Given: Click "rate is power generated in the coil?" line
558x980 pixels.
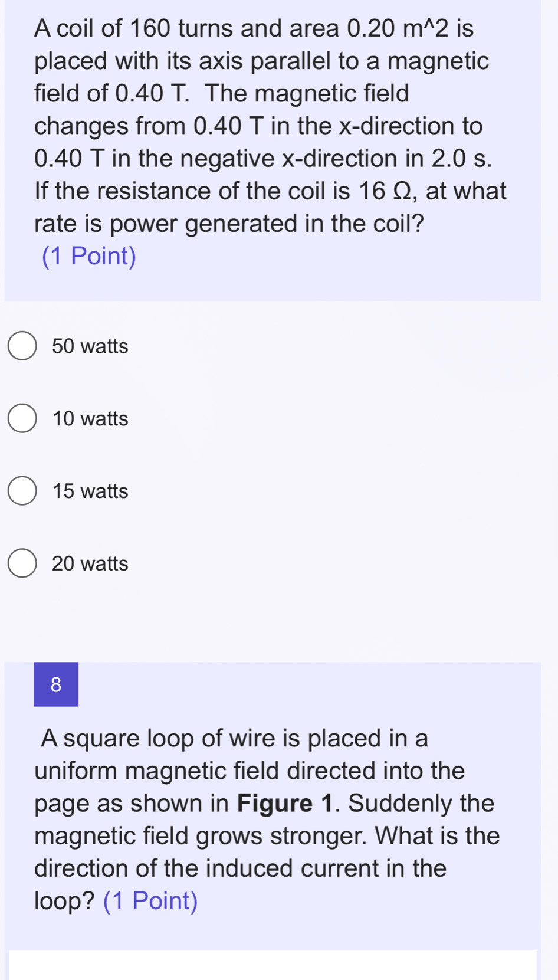Looking at the screenshot, I should coord(229,224).
